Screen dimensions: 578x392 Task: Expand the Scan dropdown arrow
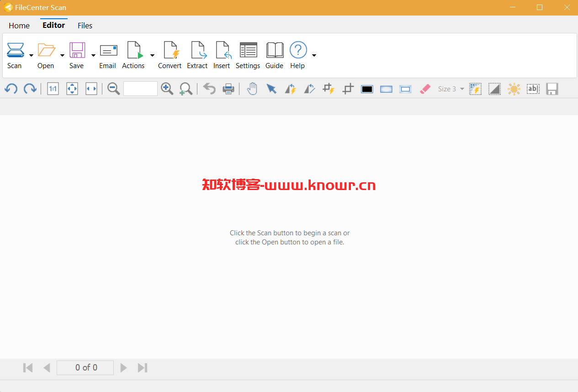tap(31, 55)
